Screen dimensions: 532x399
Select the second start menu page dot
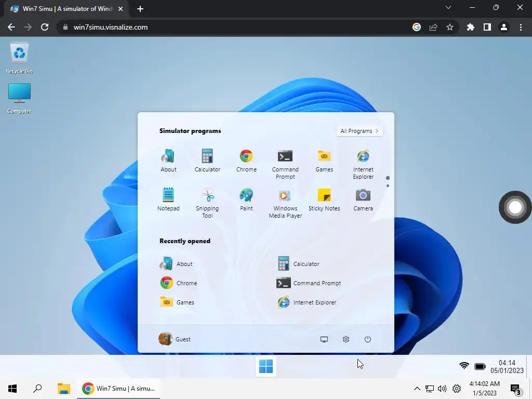388,185
